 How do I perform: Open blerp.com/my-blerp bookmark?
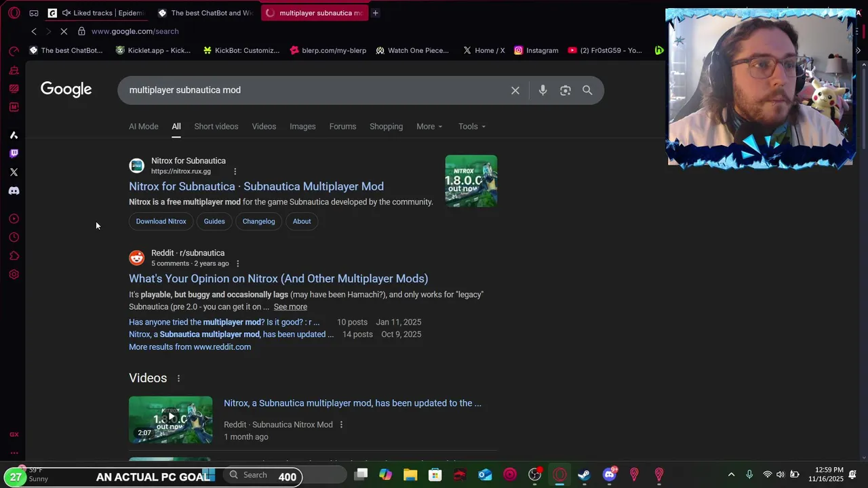click(x=328, y=50)
